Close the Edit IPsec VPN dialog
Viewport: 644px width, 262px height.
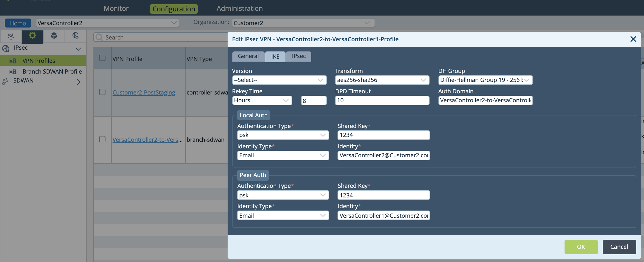[633, 39]
